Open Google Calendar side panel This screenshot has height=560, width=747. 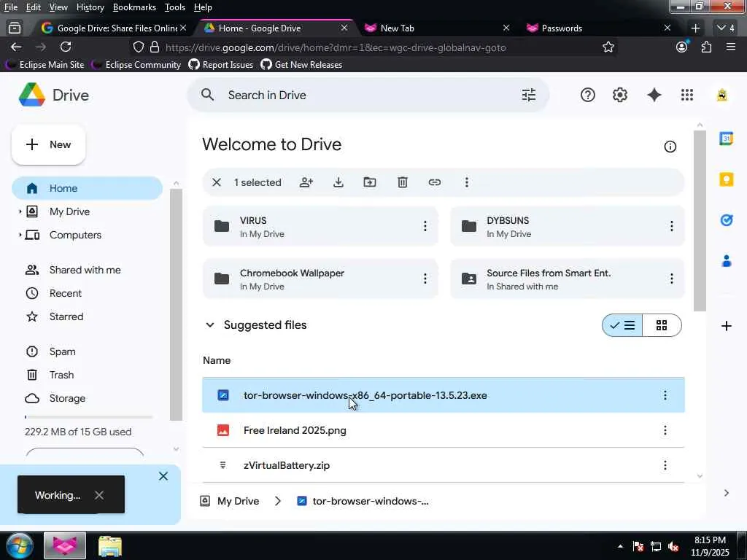pos(727,139)
